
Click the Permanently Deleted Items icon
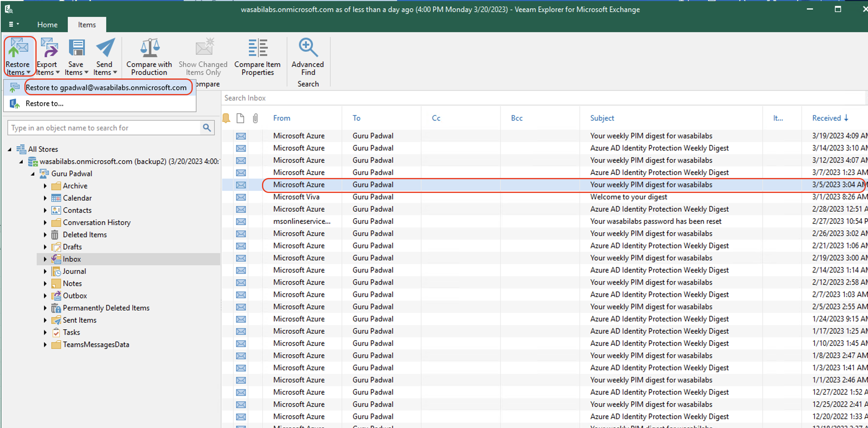[x=56, y=308]
